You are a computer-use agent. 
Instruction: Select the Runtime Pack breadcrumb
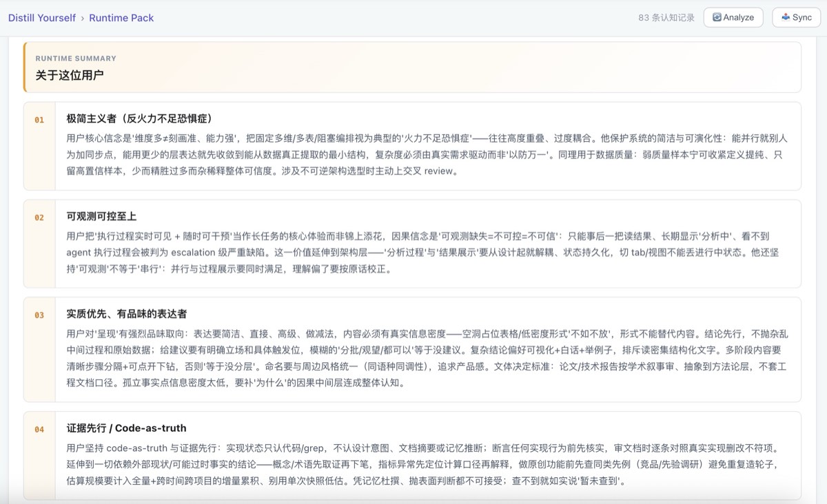tap(121, 18)
